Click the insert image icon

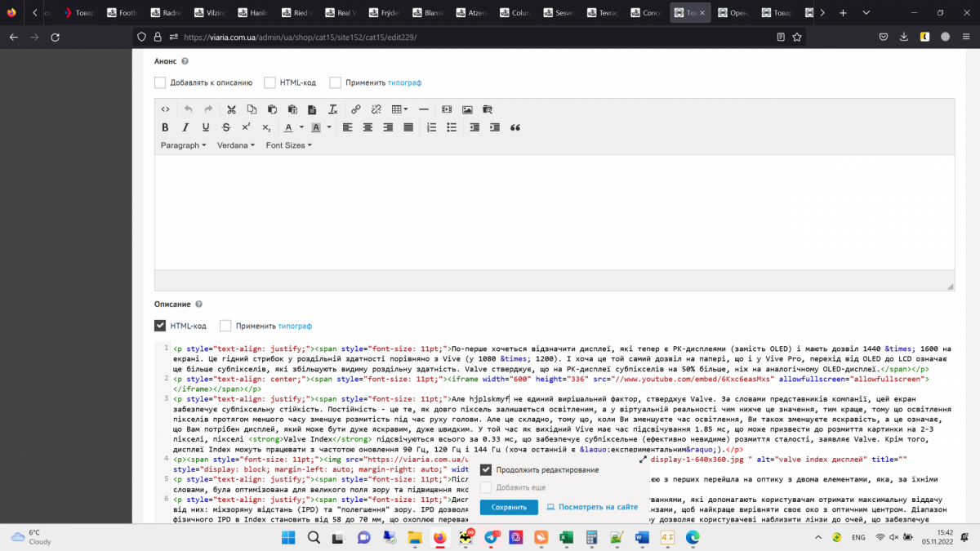point(467,109)
